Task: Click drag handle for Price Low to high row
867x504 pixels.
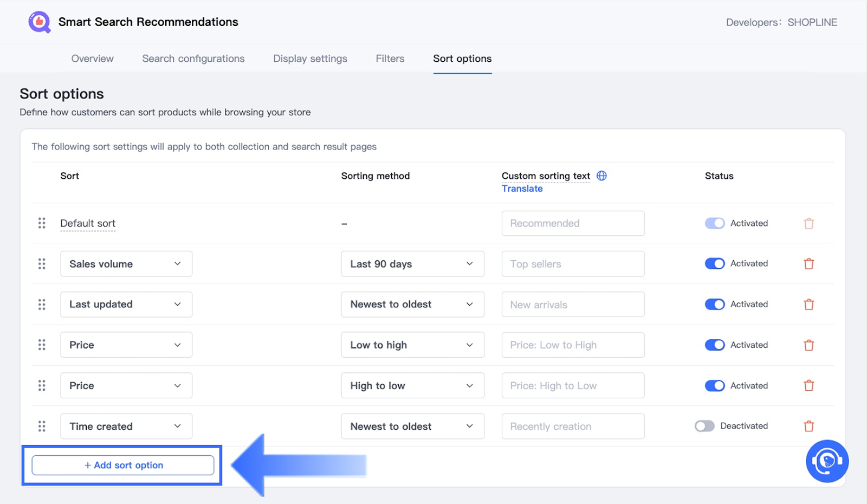Action: 42,345
